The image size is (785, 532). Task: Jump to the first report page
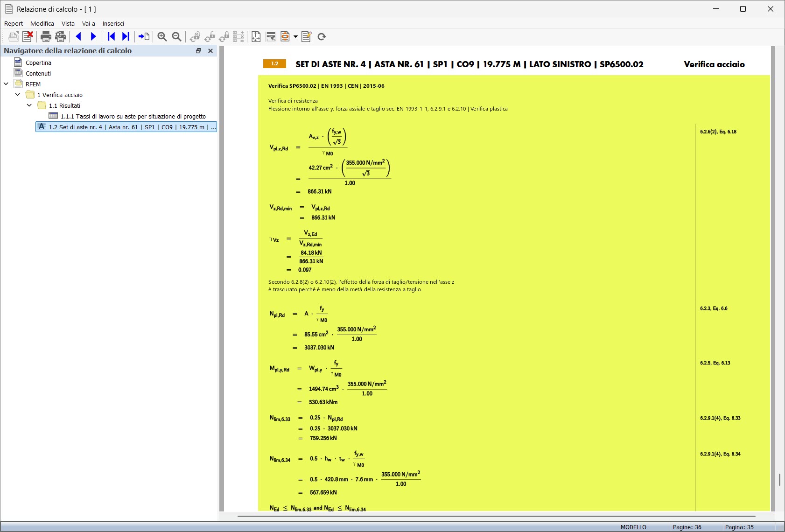(x=110, y=36)
